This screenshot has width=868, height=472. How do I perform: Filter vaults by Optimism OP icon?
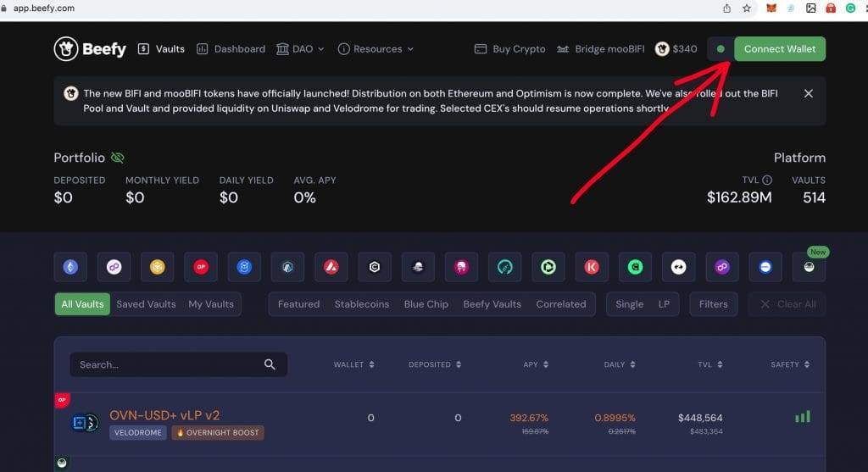point(200,267)
